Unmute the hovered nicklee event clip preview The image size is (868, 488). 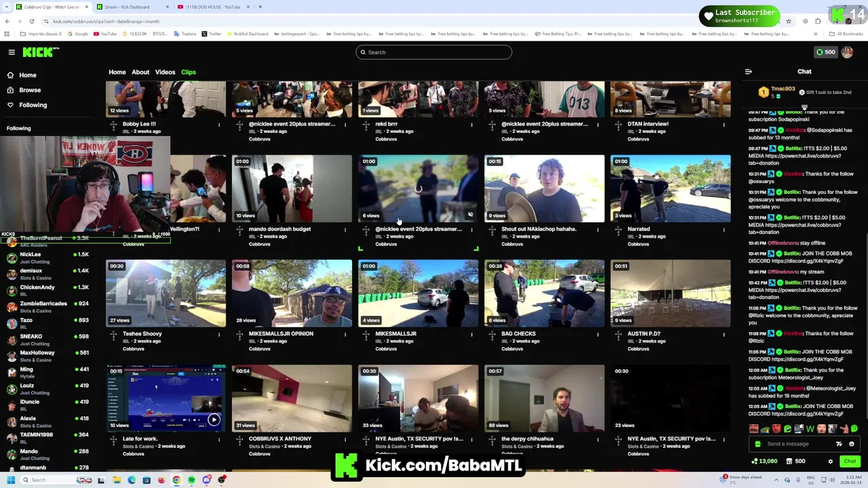pyautogui.click(x=470, y=215)
